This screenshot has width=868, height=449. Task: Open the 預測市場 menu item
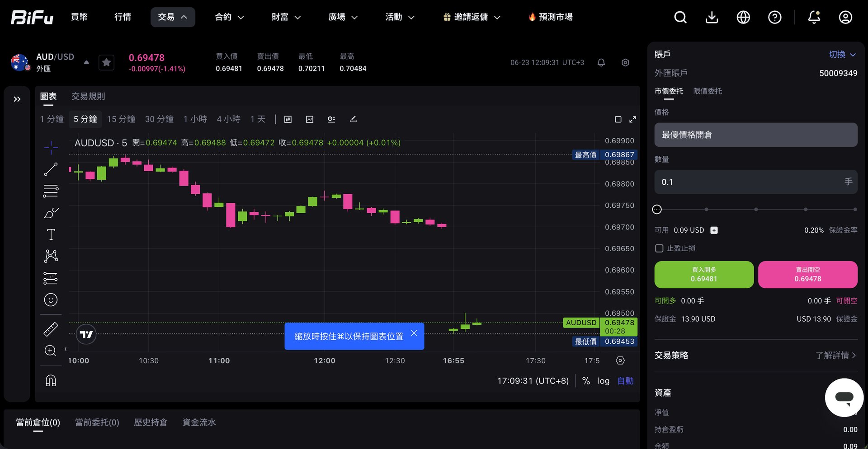click(550, 17)
